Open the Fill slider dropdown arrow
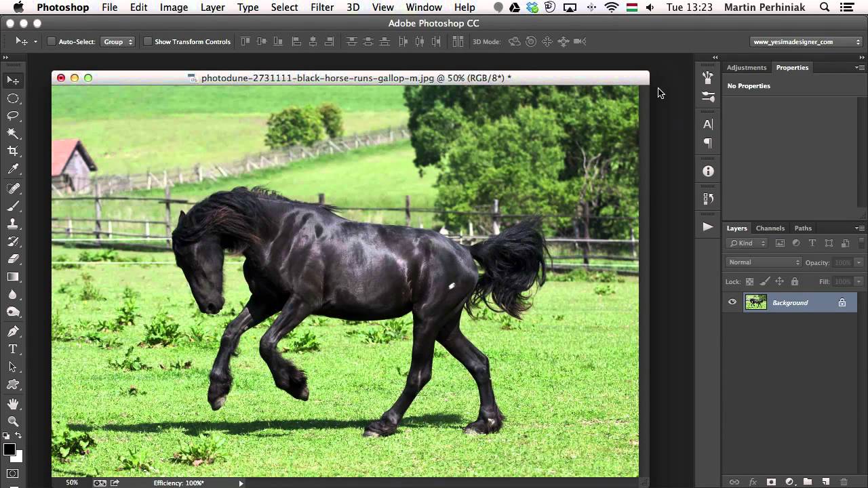 [x=859, y=281]
